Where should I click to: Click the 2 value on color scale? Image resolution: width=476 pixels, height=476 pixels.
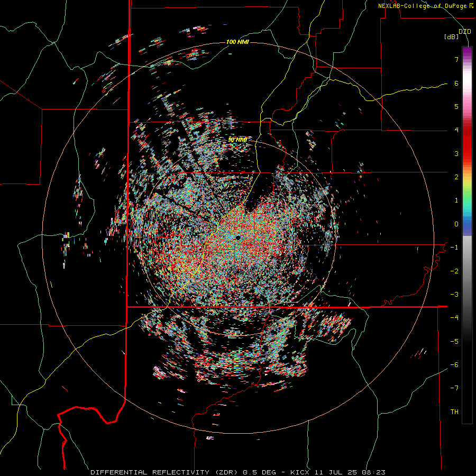pyautogui.click(x=456, y=177)
